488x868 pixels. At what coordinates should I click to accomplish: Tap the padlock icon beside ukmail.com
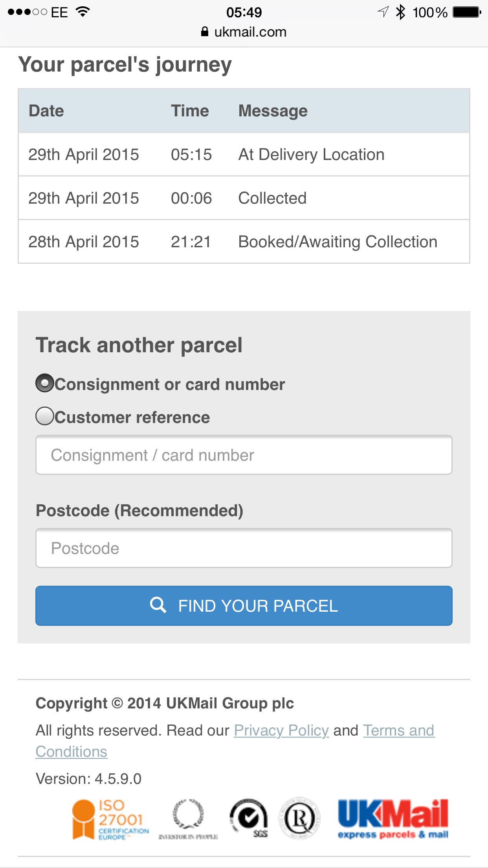coord(204,31)
